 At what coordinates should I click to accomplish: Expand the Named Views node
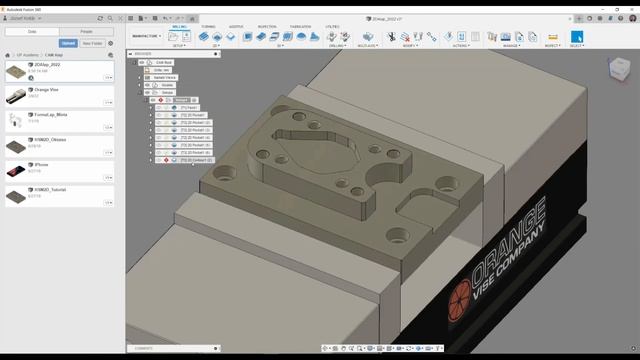[x=139, y=78]
